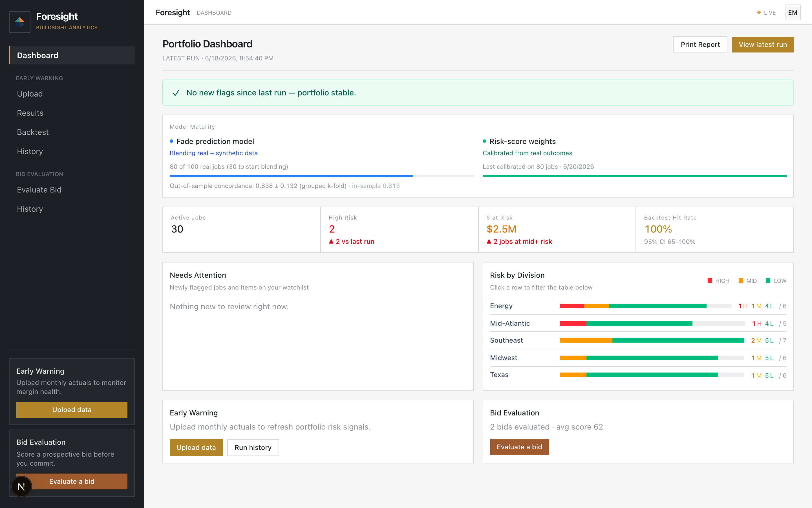Click the blue dot beside Fade prediction model
Screen dimensions: 812x508
171,141
